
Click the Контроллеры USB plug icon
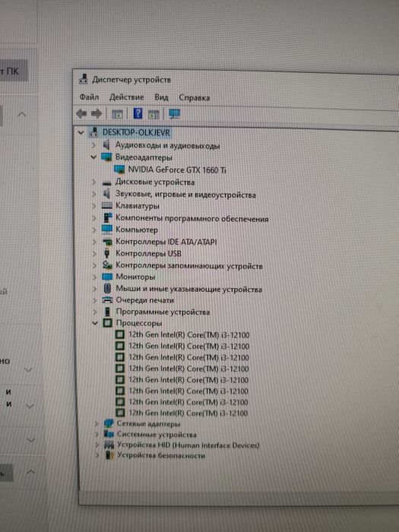click(x=107, y=253)
